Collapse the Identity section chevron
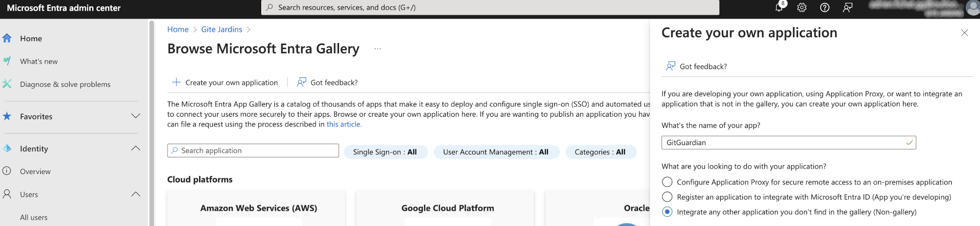The image size is (980, 226). click(x=136, y=149)
